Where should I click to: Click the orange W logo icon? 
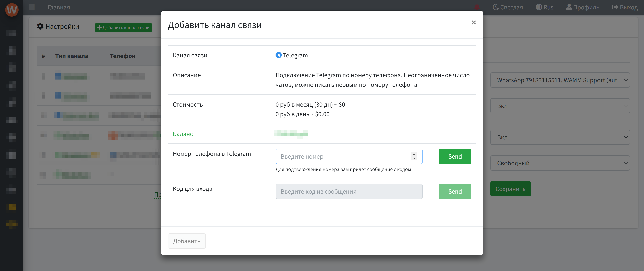click(12, 9)
